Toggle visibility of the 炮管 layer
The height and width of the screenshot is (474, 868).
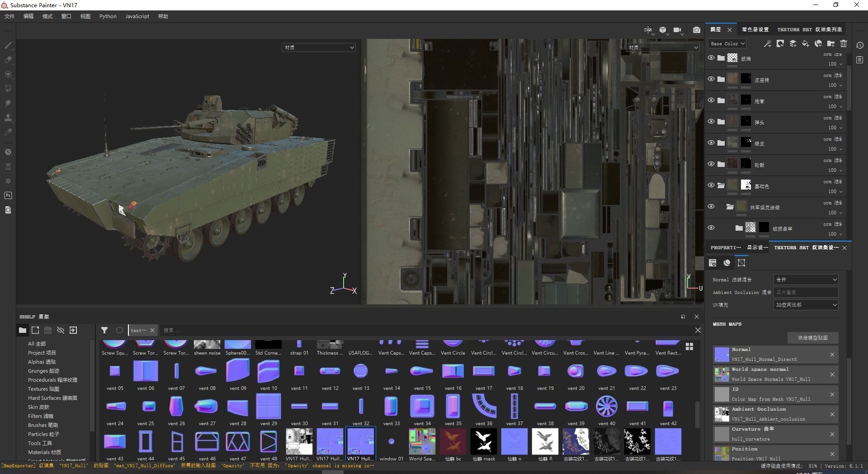[711, 100]
